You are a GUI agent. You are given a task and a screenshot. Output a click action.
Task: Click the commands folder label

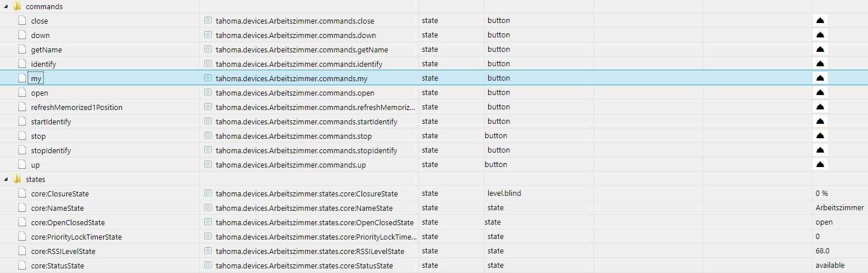tap(44, 6)
